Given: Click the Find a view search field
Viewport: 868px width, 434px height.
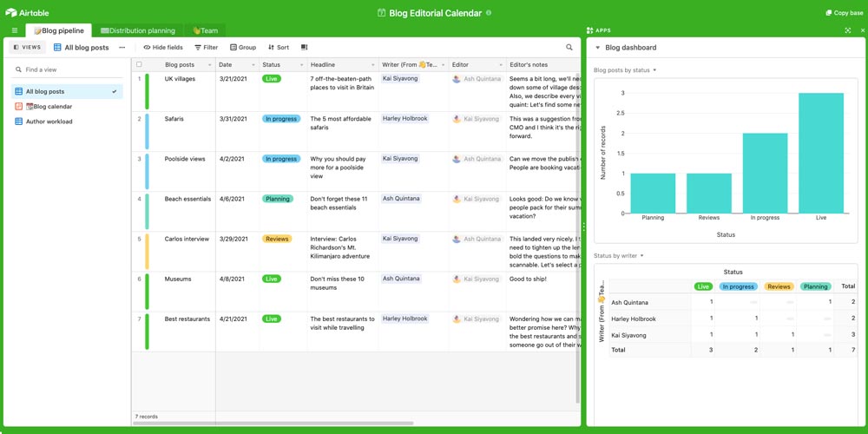Looking at the screenshot, I should 67,69.
